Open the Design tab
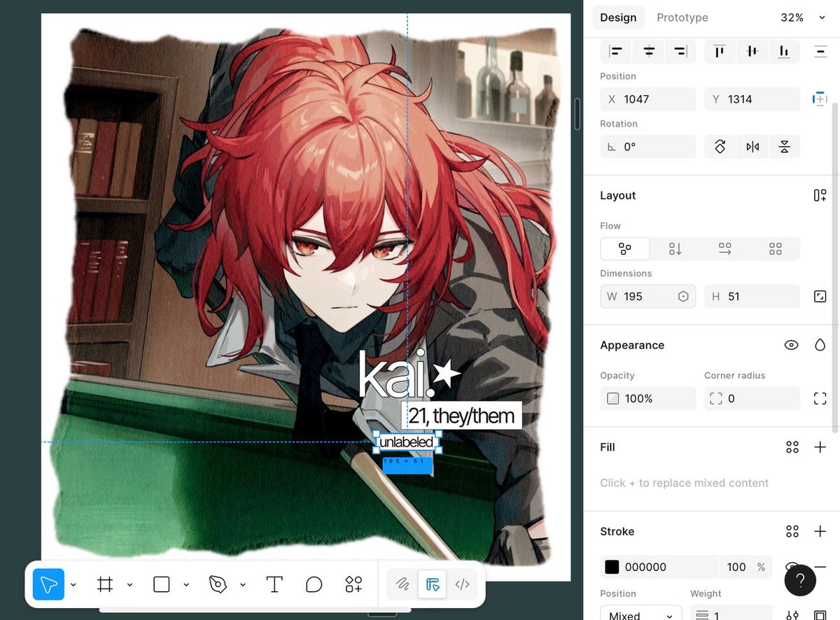This screenshot has width=840, height=620. [x=618, y=17]
